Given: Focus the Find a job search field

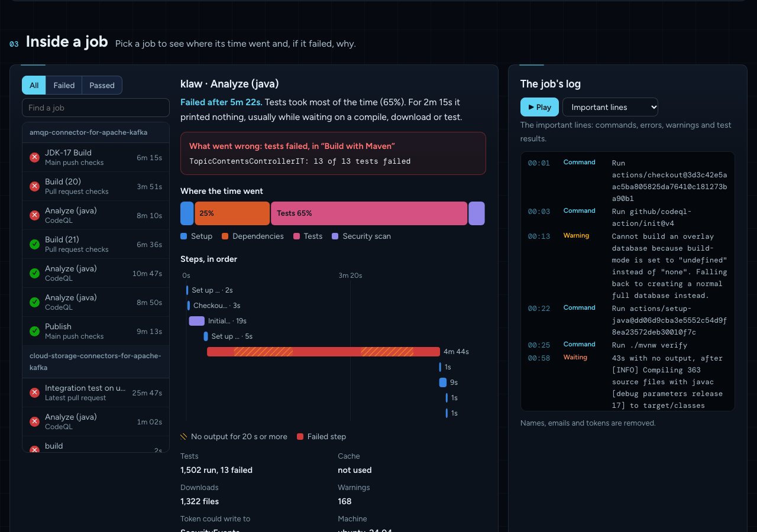Looking at the screenshot, I should (x=96, y=108).
